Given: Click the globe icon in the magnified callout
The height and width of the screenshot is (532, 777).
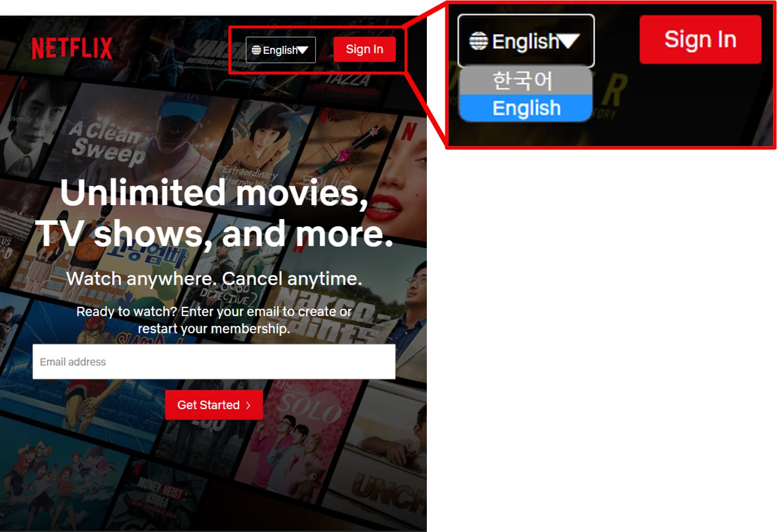Looking at the screenshot, I should point(477,39).
